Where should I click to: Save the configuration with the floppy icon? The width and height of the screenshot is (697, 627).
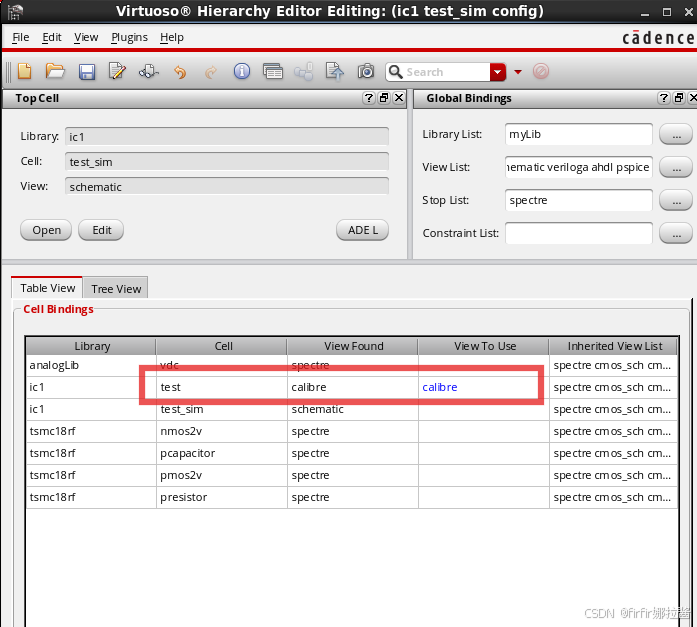[x=87, y=72]
